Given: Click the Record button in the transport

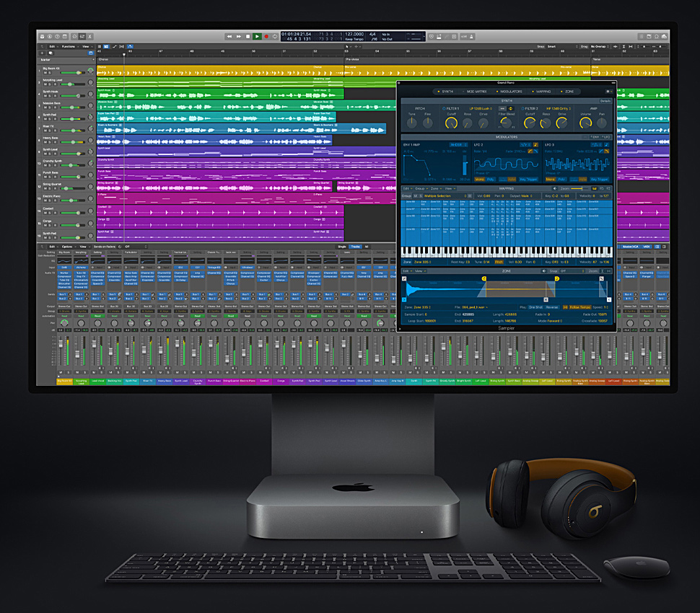Looking at the screenshot, I should click(x=266, y=36).
